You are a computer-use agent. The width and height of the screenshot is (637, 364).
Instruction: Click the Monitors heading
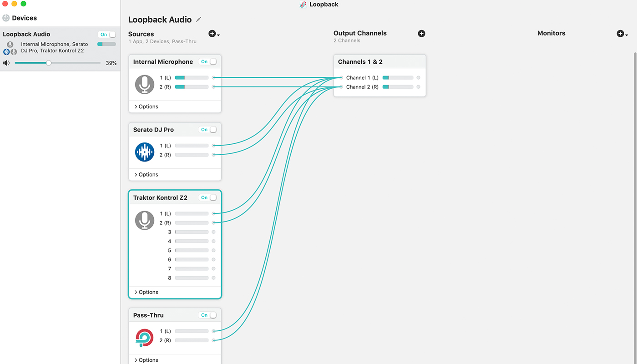(x=551, y=33)
